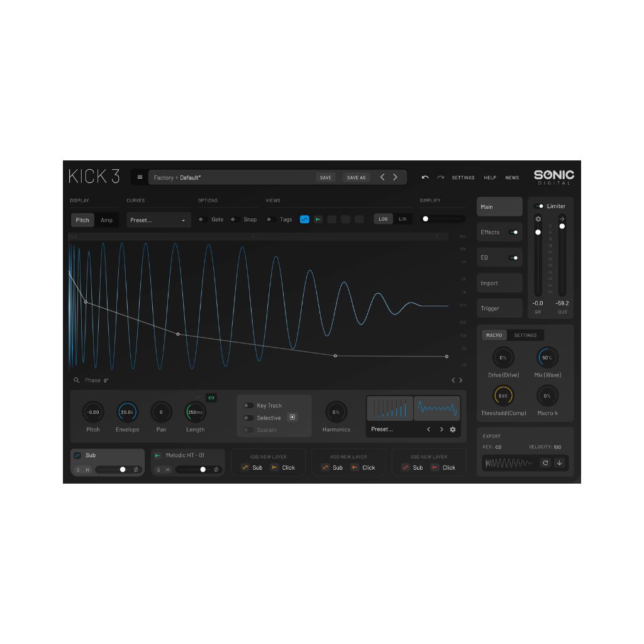
Task: Click the SAVE AS button
Action: (x=356, y=177)
